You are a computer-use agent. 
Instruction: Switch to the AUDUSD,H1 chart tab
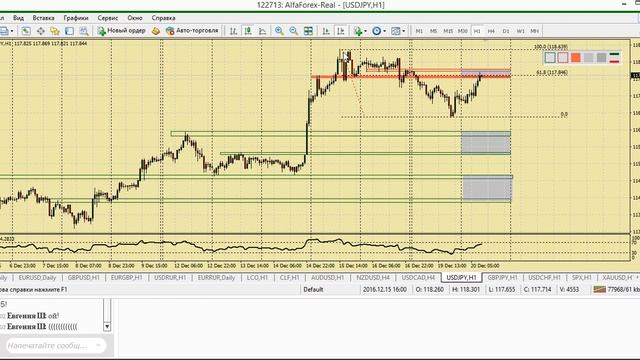(x=327, y=278)
